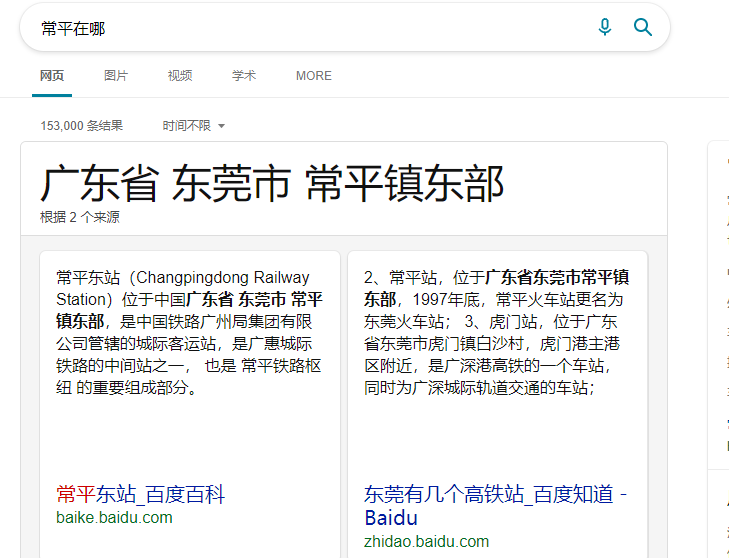Click the microphone voice search icon
The width and height of the screenshot is (729, 558).
click(604, 27)
